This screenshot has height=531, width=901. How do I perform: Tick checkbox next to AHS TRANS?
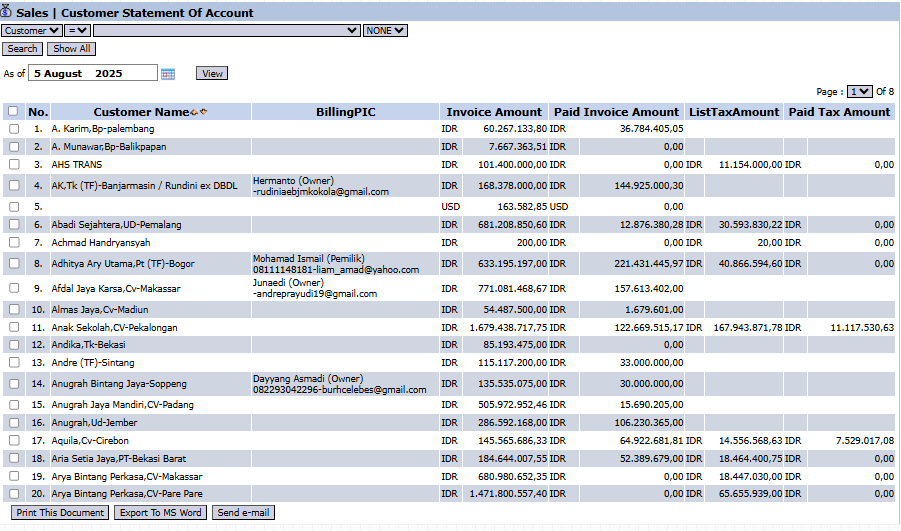[13, 164]
